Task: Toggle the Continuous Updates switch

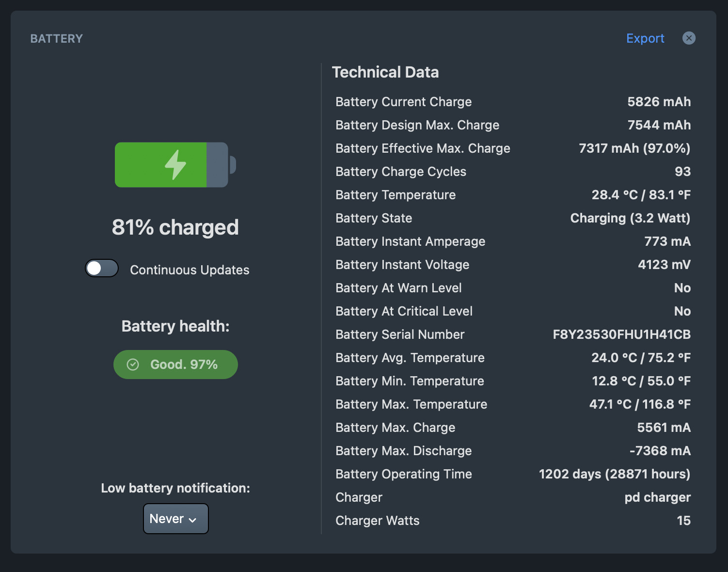Action: coord(102,268)
